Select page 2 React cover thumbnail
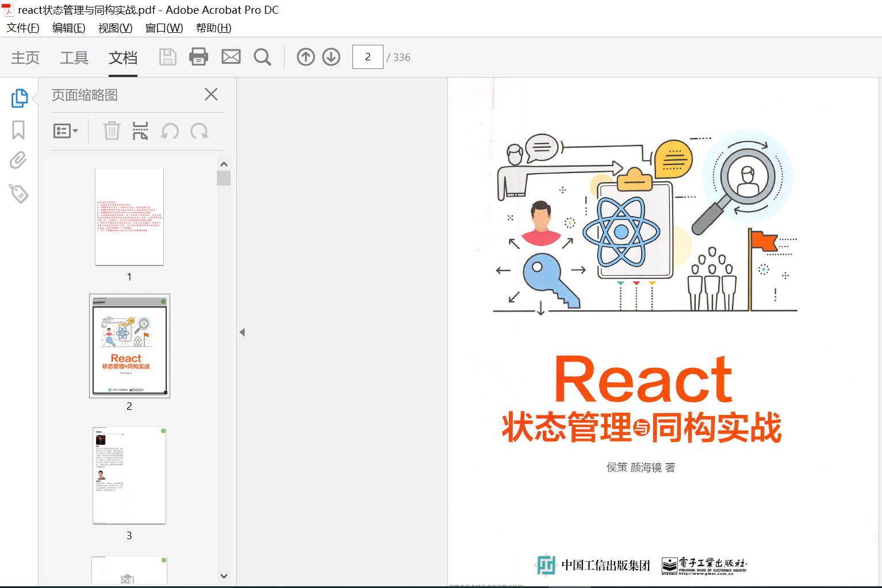The width and height of the screenshot is (882, 588). (129, 346)
